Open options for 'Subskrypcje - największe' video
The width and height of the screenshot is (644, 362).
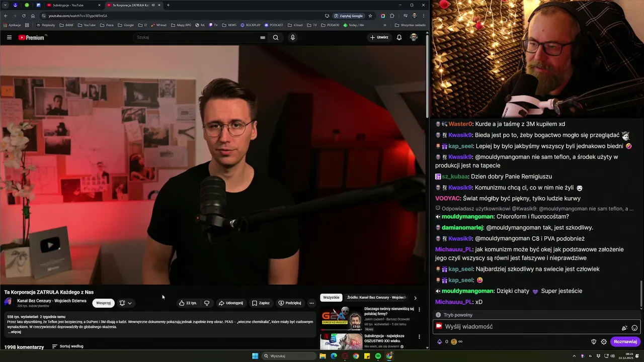(419, 336)
